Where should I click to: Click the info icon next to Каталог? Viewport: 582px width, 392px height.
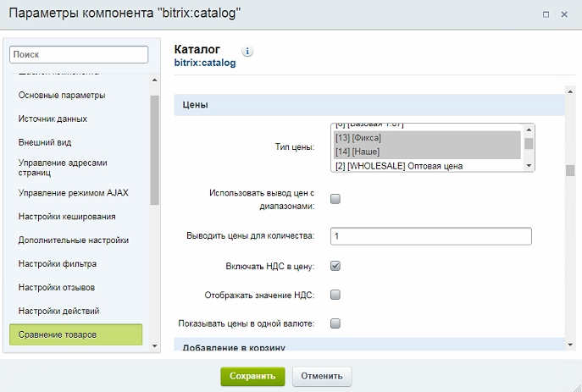pos(247,51)
